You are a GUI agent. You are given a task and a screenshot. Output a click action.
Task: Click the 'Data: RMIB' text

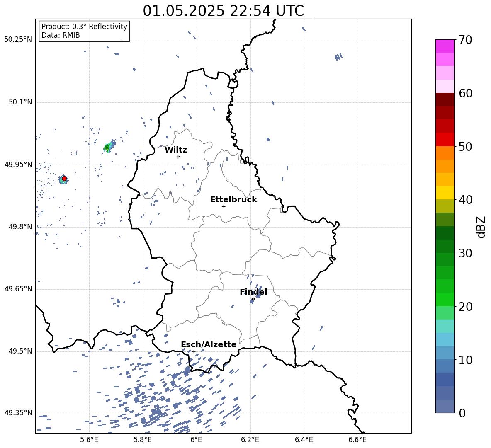(x=61, y=35)
